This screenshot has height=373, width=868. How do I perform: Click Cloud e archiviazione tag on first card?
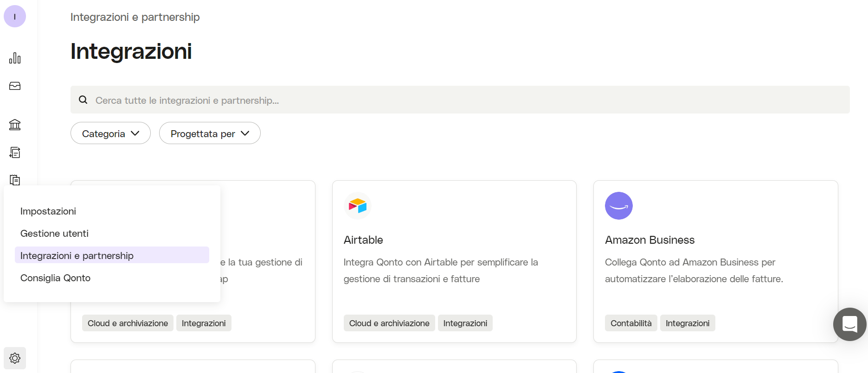click(128, 323)
